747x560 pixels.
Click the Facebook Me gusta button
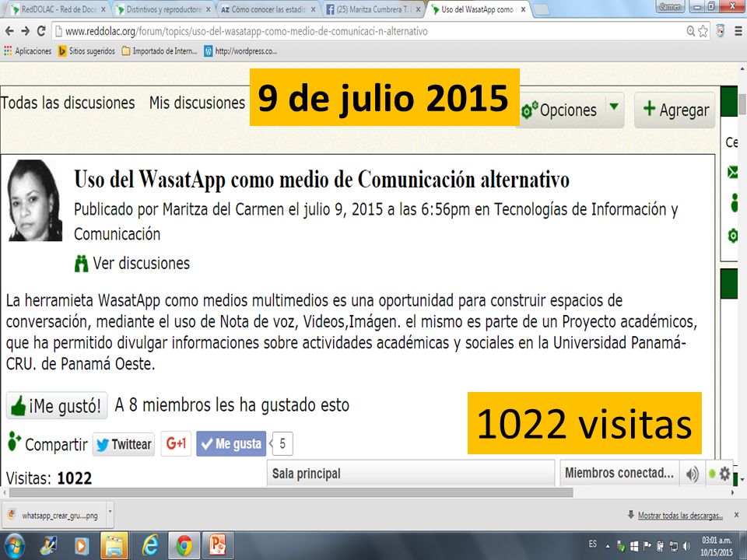pyautogui.click(x=231, y=444)
